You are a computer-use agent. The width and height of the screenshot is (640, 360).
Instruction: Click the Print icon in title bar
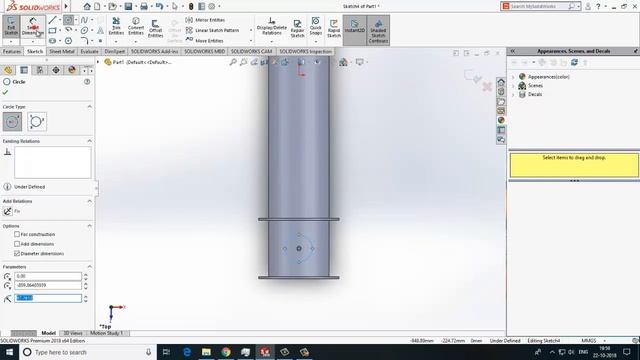coord(144,6)
